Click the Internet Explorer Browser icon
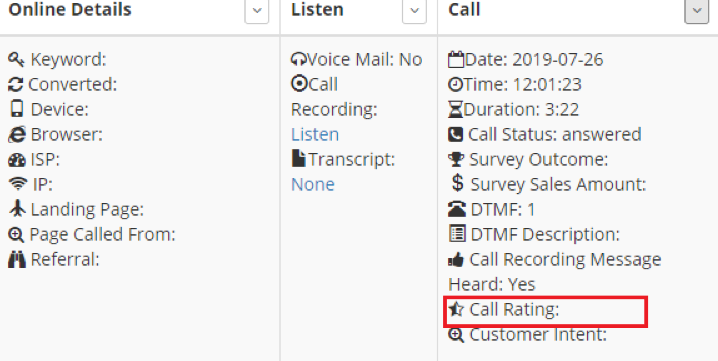The height and width of the screenshot is (361, 718). pyautogui.click(x=17, y=134)
